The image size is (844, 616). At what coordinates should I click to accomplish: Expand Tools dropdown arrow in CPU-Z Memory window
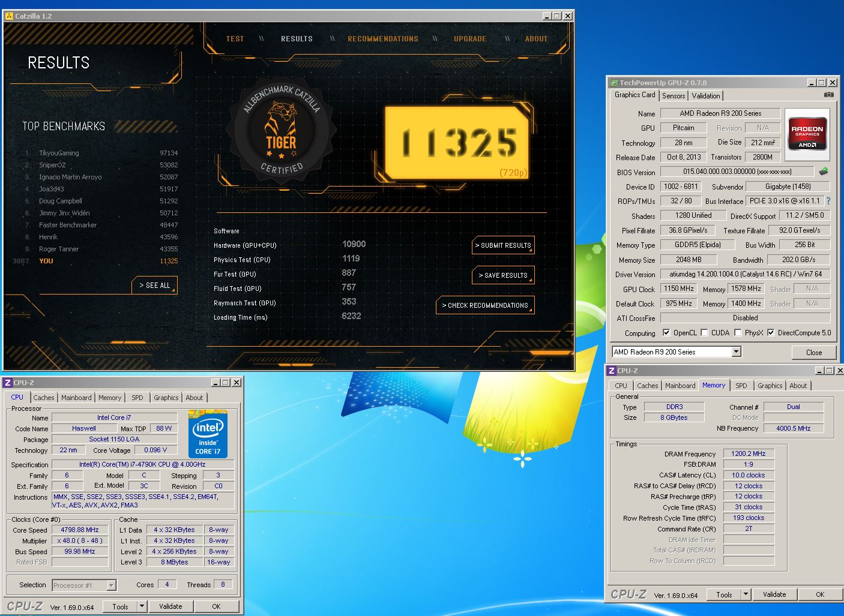point(746,594)
